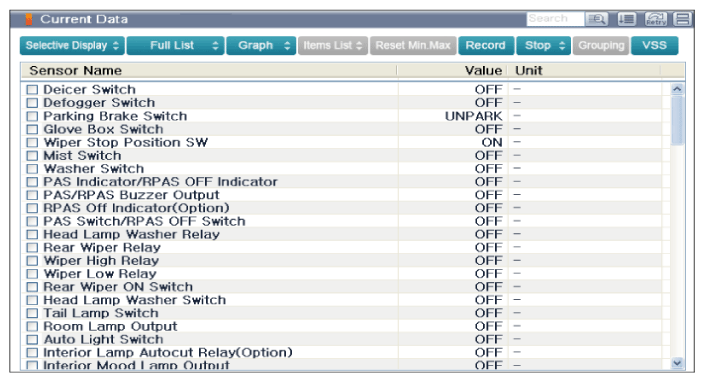Check the Auto Light Switch checkbox
The width and height of the screenshot is (704, 382).
click(x=32, y=339)
